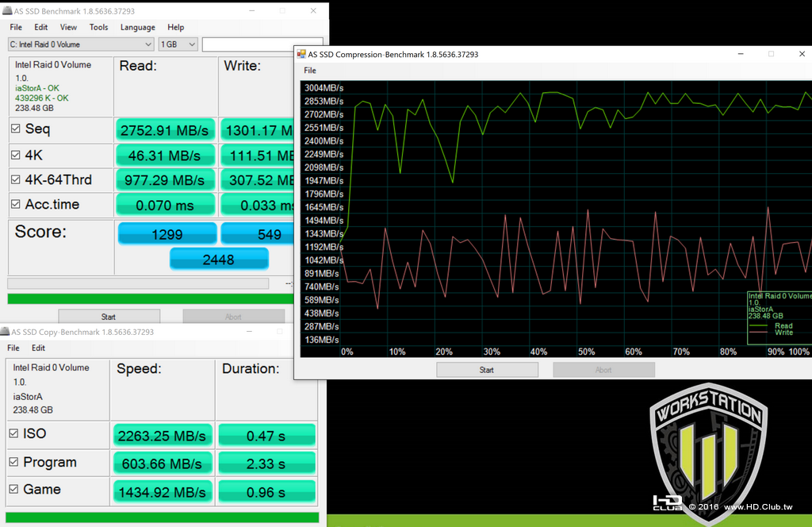Click Abort in the AS SSD Benchmark window
812x527 pixels.
233,316
